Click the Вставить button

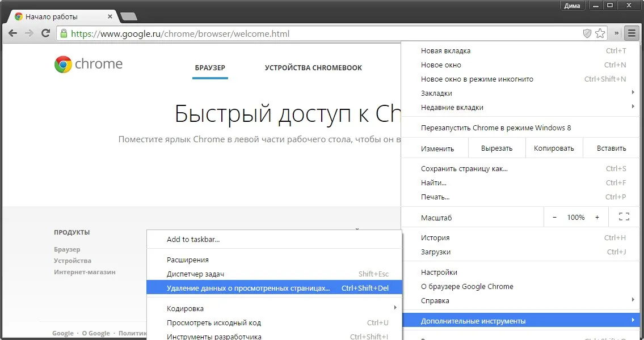coord(611,148)
